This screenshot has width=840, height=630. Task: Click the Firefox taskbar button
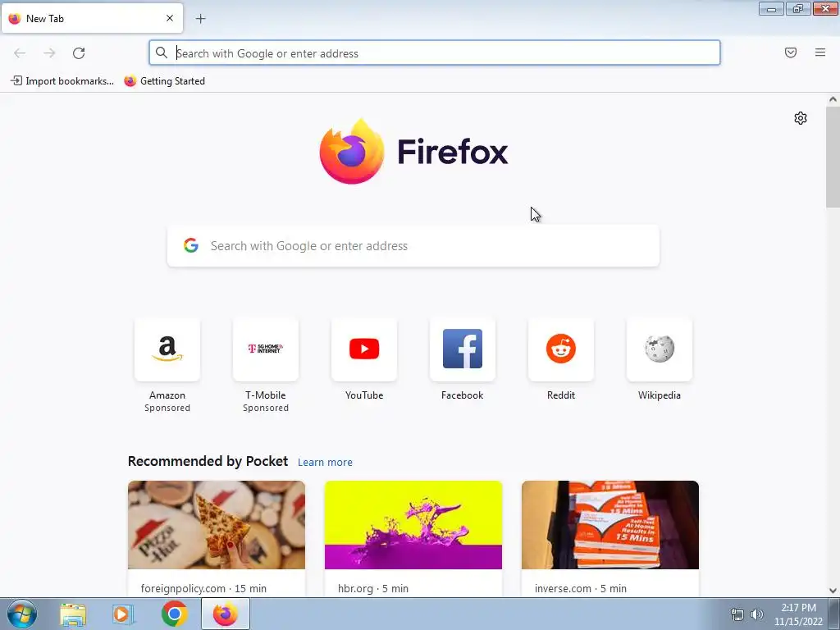pyautogui.click(x=226, y=614)
